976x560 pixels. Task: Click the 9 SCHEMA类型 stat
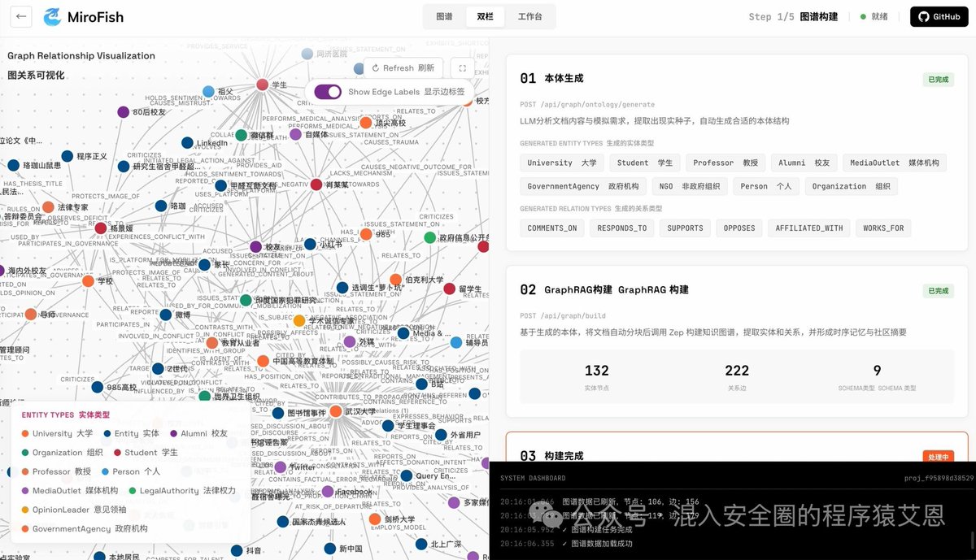877,377
